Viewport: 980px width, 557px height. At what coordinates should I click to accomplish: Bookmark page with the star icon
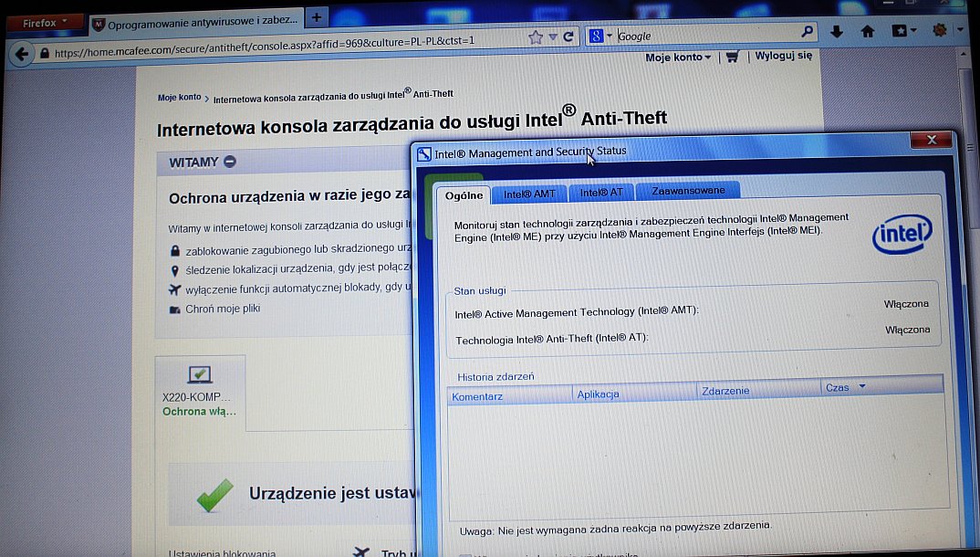click(x=536, y=37)
